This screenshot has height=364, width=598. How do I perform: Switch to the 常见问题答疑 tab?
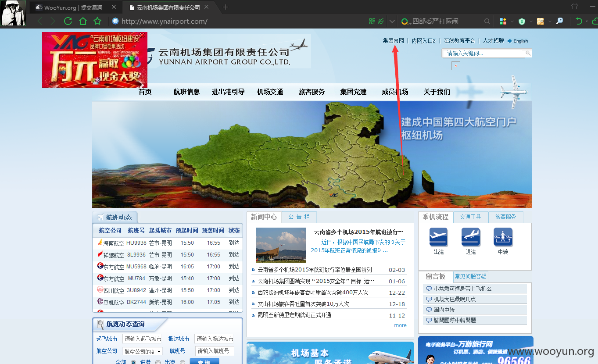point(470,276)
